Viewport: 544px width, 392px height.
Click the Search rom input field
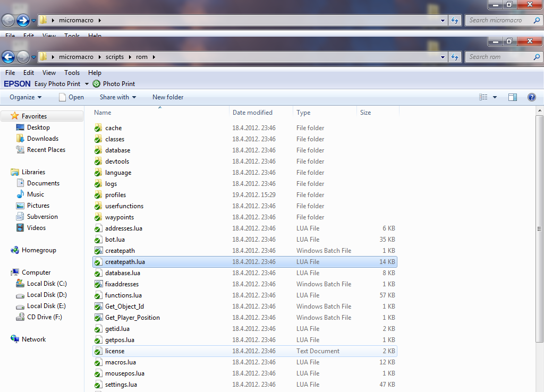499,57
